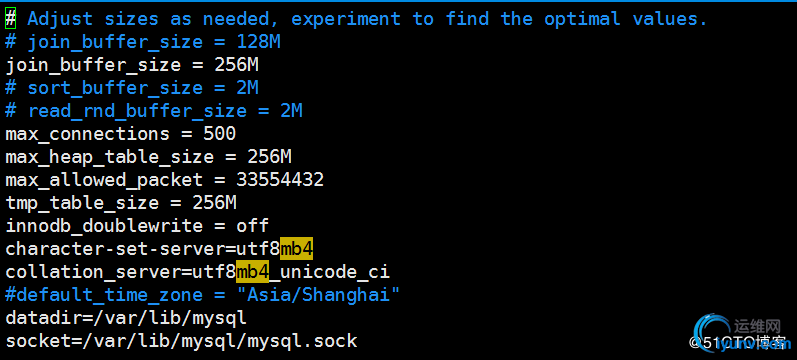Click the datadir=/var/lib/mysql line
The height and width of the screenshot is (360, 797).
(126, 318)
